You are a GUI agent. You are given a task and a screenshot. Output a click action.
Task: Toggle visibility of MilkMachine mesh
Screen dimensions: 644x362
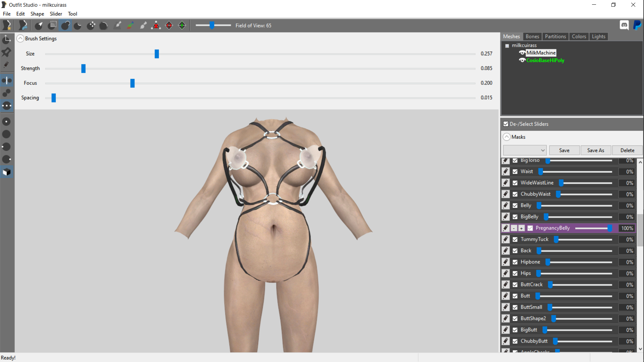tap(522, 53)
